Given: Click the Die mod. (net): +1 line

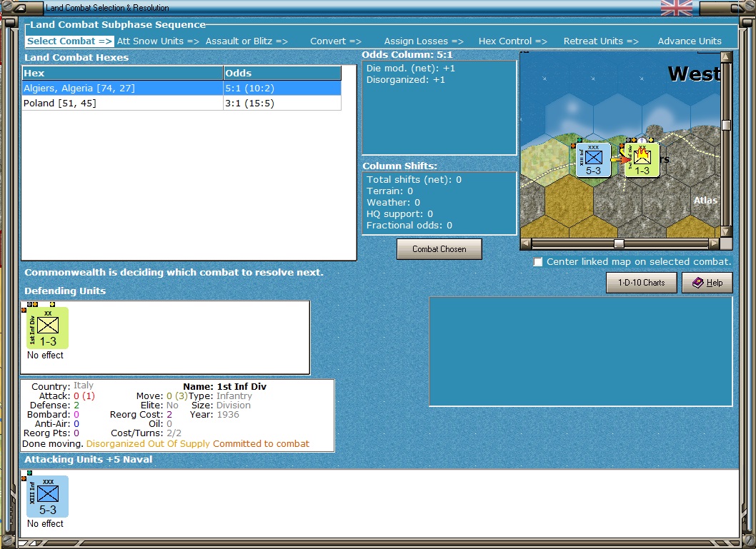Looking at the screenshot, I should point(411,69).
